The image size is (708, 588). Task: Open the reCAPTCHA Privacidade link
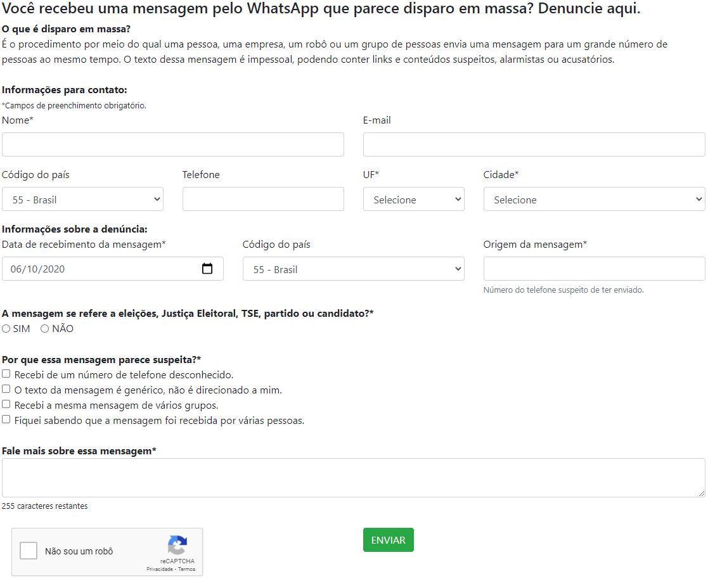pos(160,569)
